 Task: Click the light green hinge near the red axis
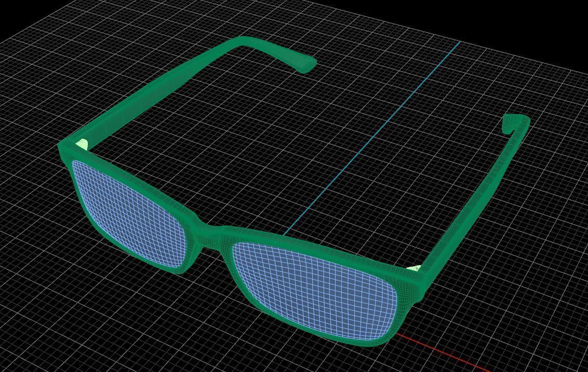point(415,268)
